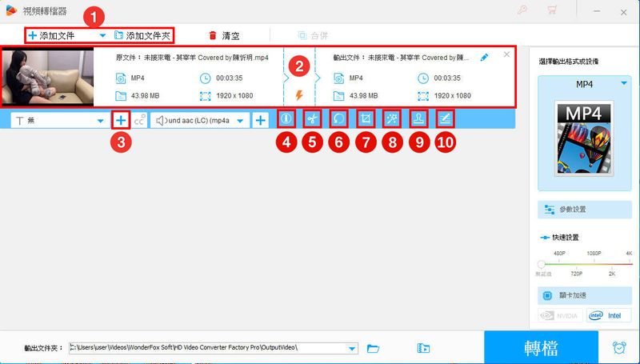The image size is (640, 364).
Task: Rename output file using the pencil icon
Action: 484,58
